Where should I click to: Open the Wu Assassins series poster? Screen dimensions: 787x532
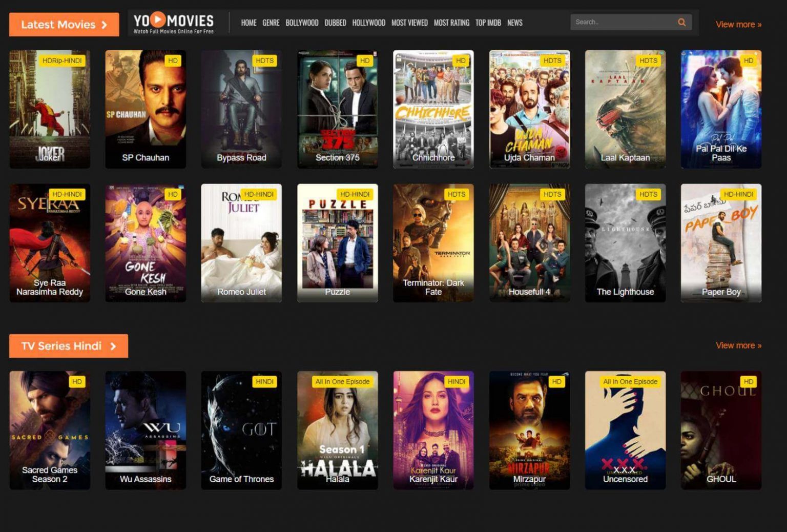click(x=146, y=431)
